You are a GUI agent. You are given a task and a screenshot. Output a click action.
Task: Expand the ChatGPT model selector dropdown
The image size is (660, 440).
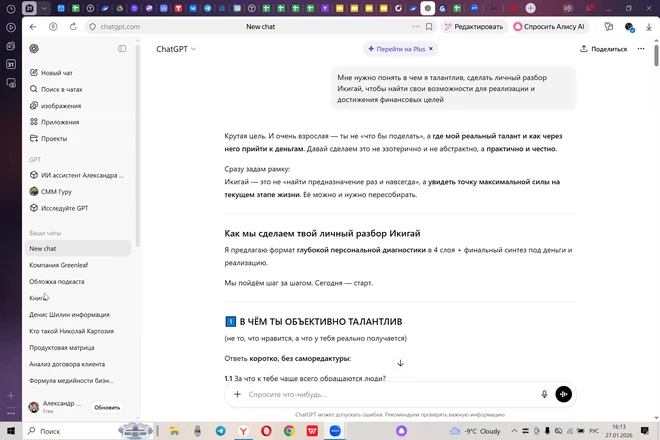176,48
